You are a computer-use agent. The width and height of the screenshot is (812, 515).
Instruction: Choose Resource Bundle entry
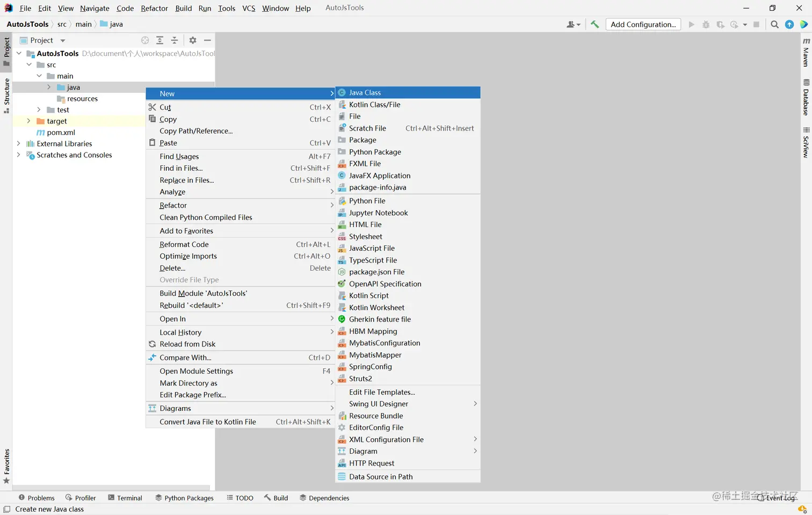coord(408,416)
